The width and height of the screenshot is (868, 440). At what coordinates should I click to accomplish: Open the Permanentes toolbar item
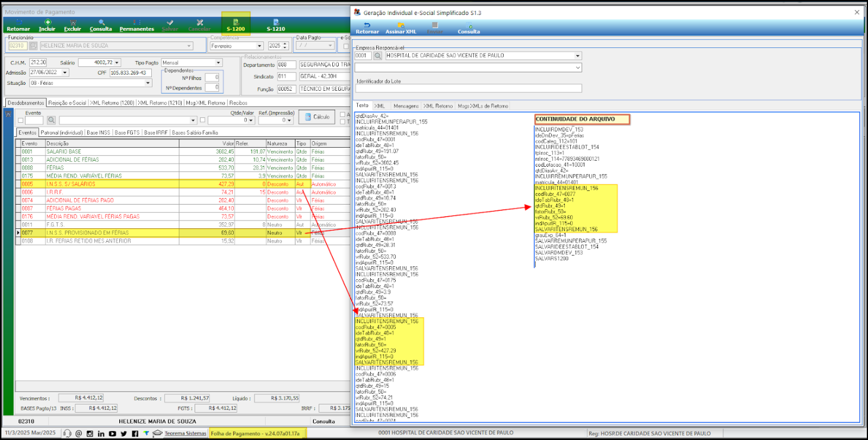[136, 25]
